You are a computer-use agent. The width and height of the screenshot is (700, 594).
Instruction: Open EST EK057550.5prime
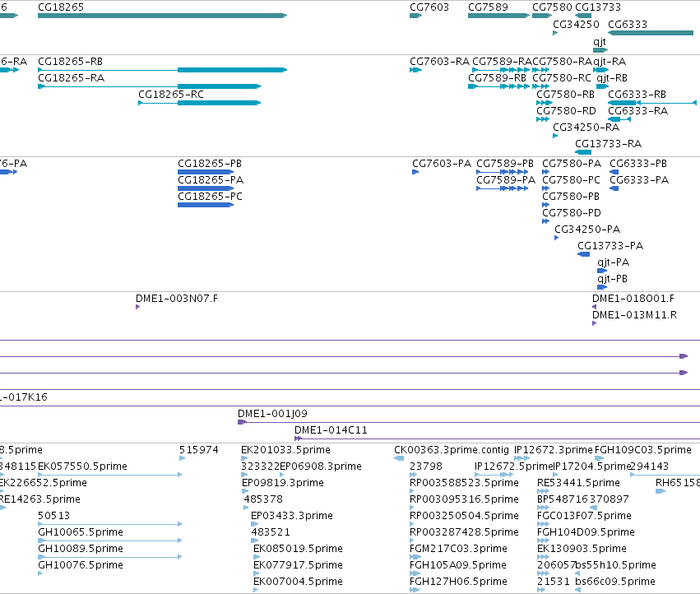click(82, 466)
